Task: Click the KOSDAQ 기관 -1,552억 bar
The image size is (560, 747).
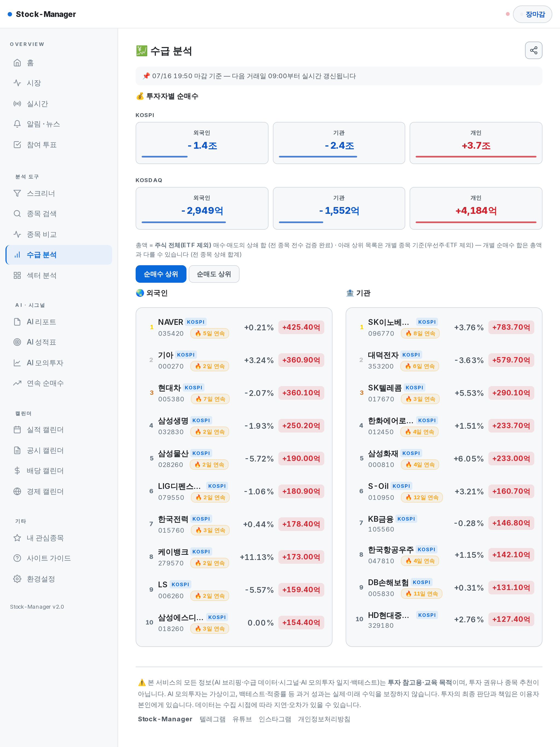Action: pos(301,222)
